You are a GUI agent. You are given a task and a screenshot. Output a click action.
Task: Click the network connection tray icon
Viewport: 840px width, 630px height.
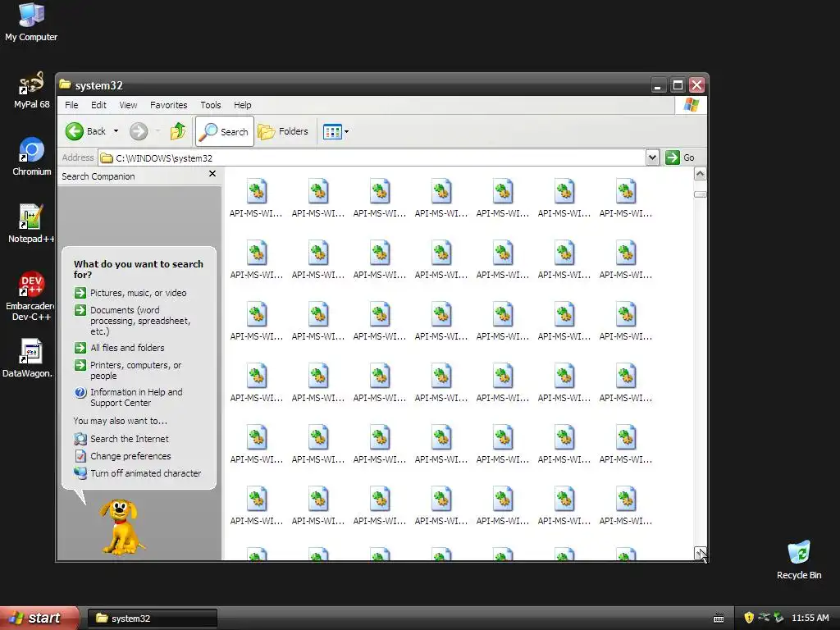point(764,618)
